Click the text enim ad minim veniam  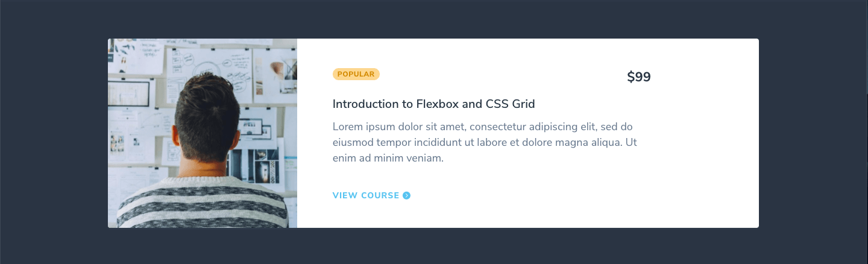388,159
